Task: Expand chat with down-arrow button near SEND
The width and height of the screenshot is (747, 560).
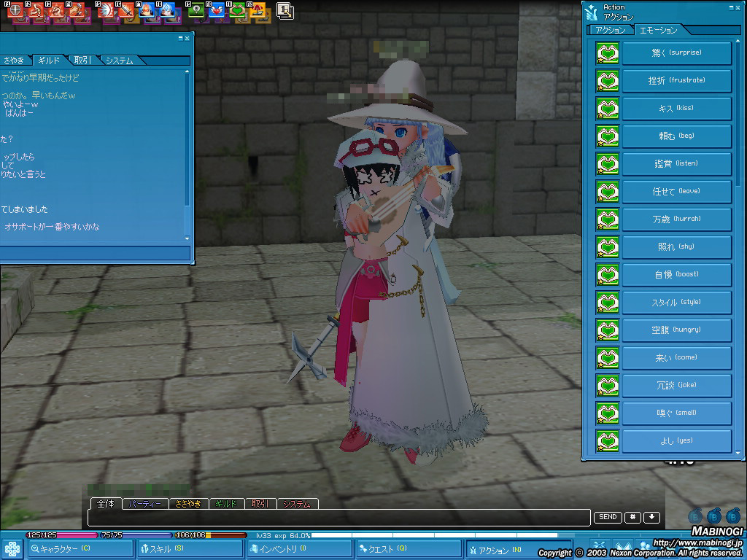Action: pos(651,517)
